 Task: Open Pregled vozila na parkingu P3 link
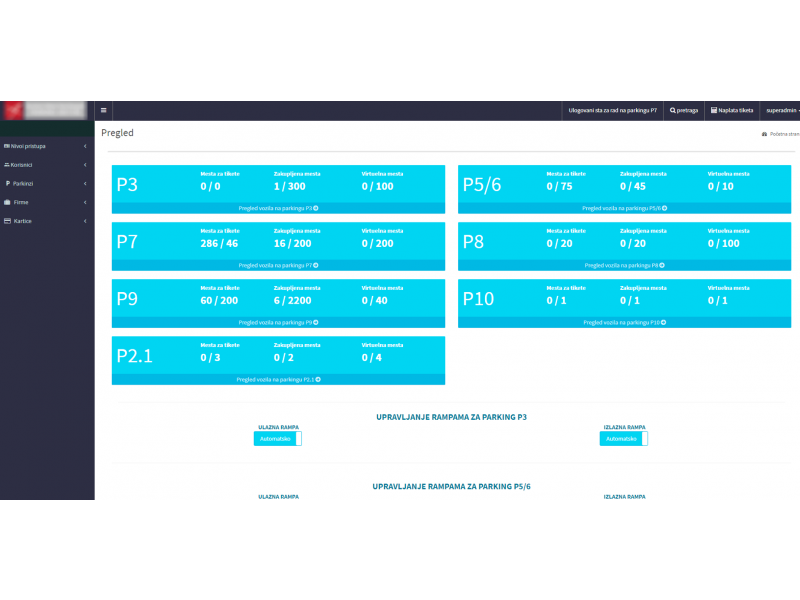(x=278, y=208)
